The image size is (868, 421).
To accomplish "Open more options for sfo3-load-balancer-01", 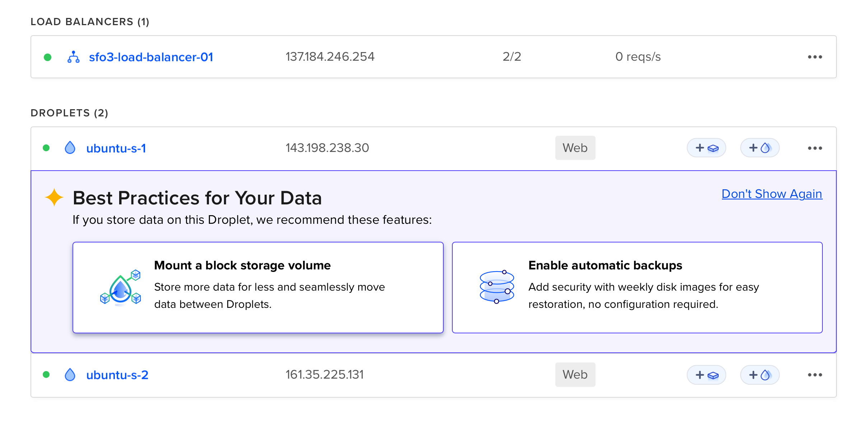I will pyautogui.click(x=815, y=57).
